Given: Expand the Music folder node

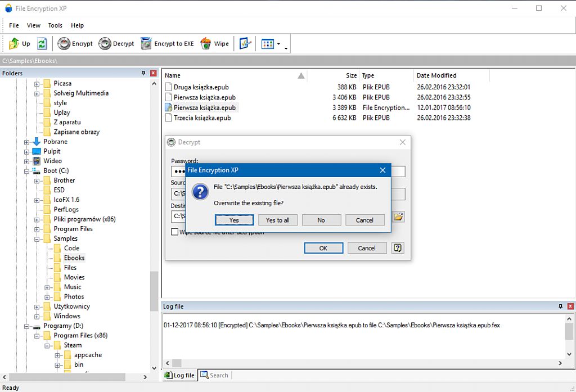Looking at the screenshot, I should coord(47,287).
